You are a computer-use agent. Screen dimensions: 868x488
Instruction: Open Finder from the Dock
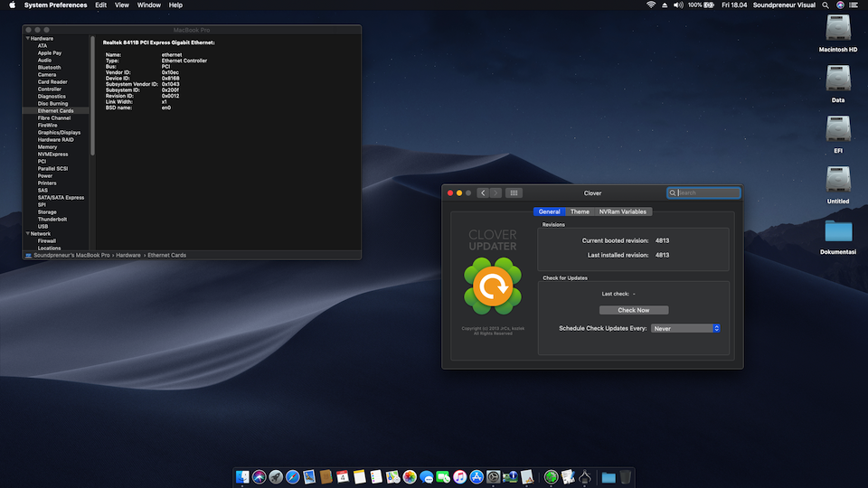242,477
